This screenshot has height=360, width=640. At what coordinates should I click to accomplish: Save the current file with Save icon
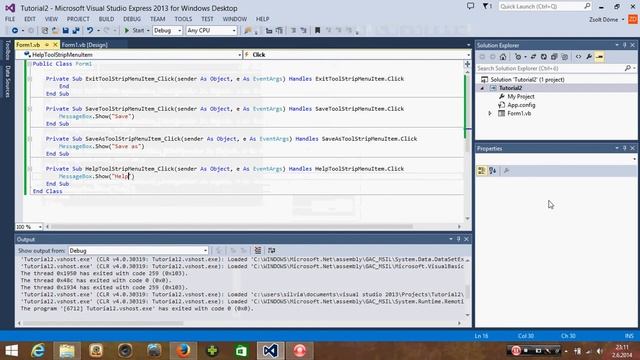65,31
